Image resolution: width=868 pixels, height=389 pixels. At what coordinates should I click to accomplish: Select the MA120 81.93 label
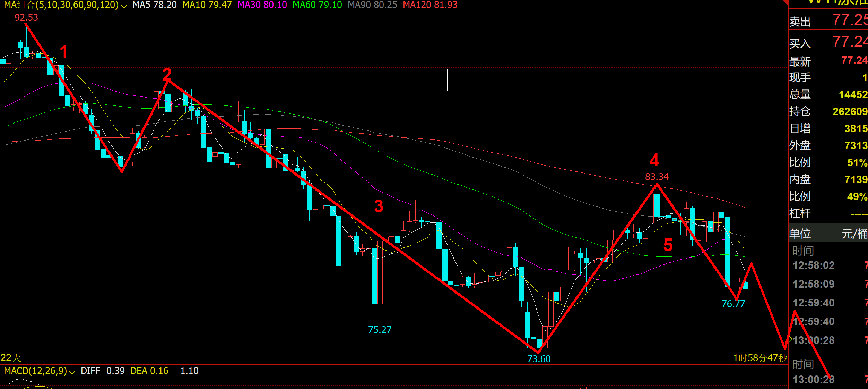(430, 5)
